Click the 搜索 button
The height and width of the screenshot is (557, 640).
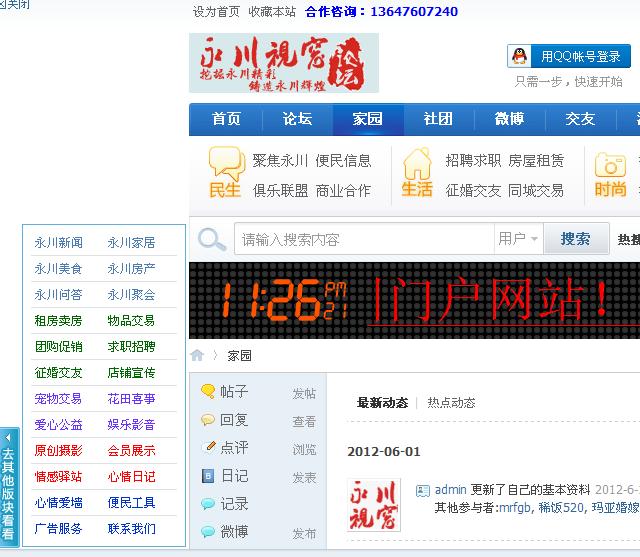[576, 238]
